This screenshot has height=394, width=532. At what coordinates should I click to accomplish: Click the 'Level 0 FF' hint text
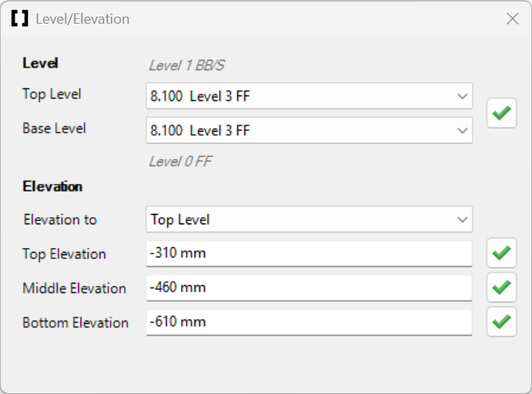[x=180, y=161]
